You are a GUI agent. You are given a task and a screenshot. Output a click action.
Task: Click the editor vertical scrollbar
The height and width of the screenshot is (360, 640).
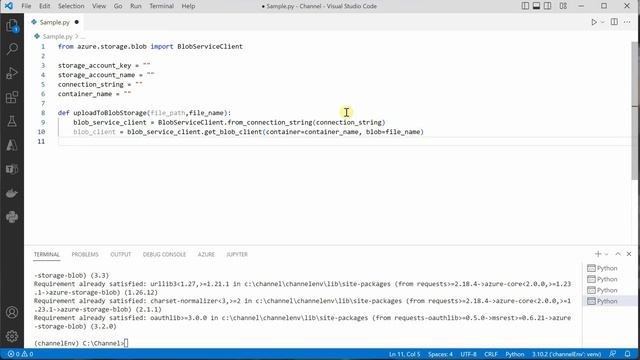634,110
